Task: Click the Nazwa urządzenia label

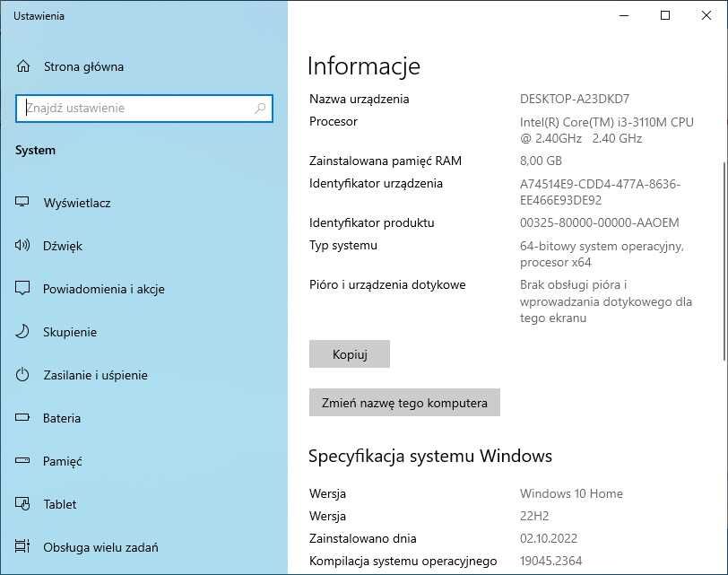Action: click(x=360, y=99)
